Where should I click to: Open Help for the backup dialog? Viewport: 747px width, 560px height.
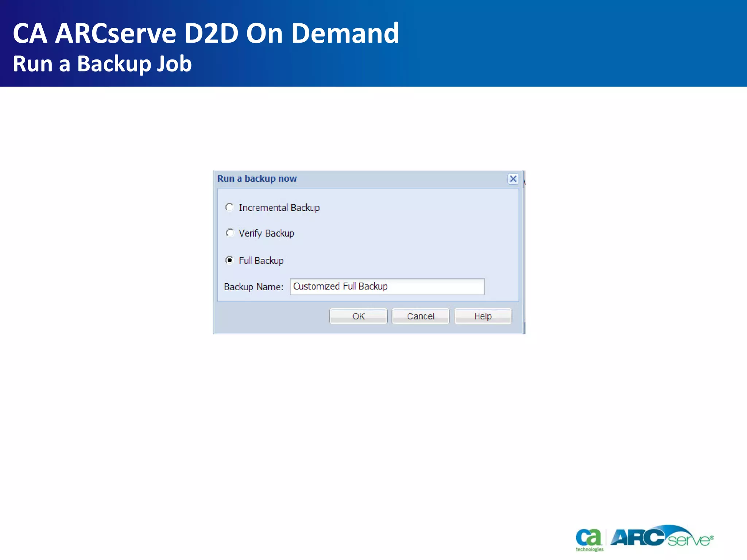click(483, 316)
